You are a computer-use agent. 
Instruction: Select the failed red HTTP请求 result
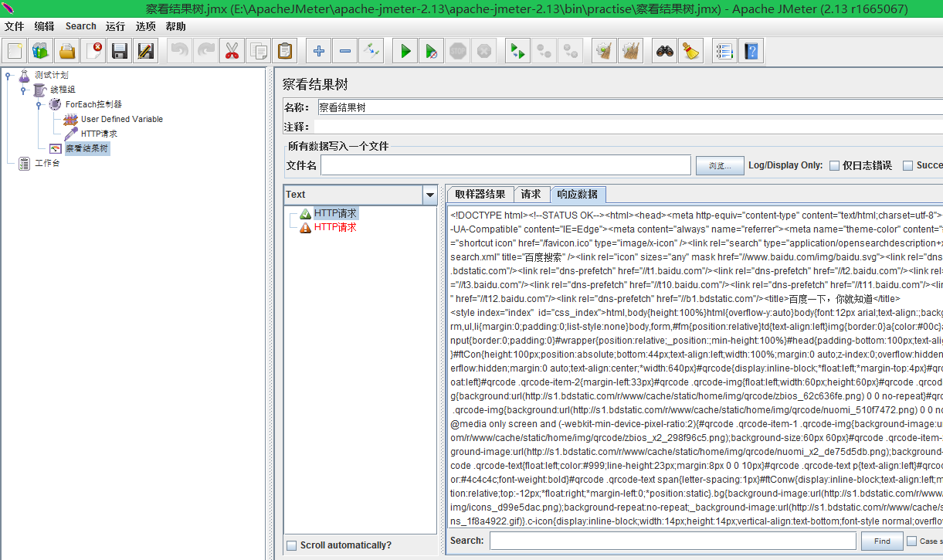click(x=335, y=227)
